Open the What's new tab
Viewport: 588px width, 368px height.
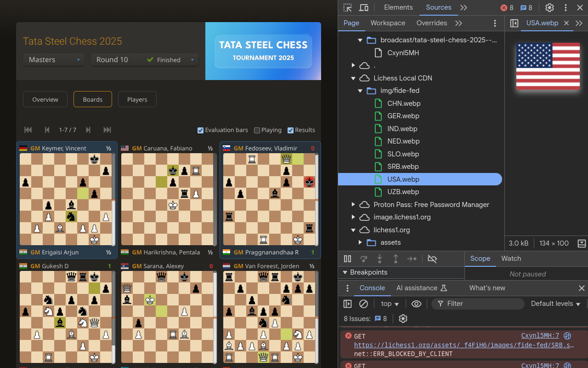[487, 288]
